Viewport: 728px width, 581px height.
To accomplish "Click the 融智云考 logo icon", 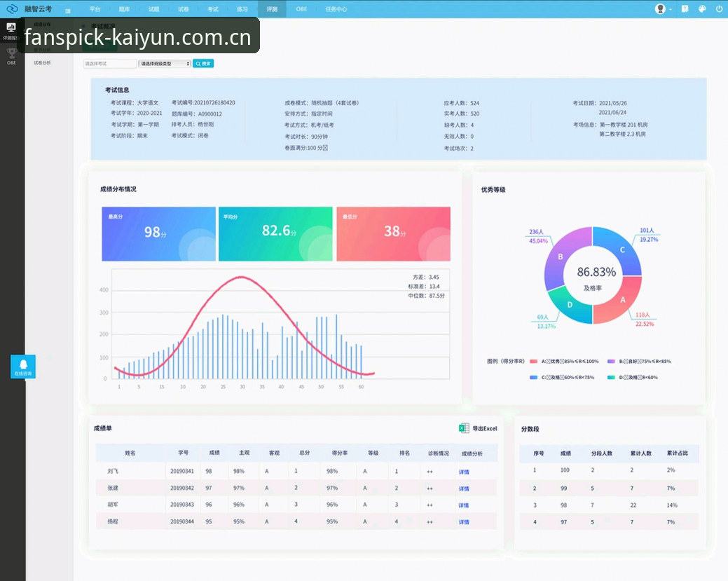I will (x=12, y=9).
